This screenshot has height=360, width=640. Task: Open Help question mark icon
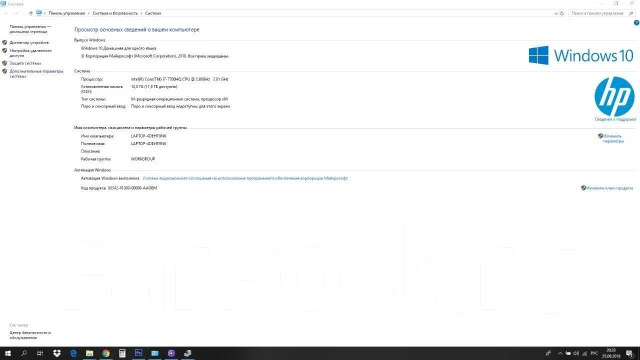636,23
